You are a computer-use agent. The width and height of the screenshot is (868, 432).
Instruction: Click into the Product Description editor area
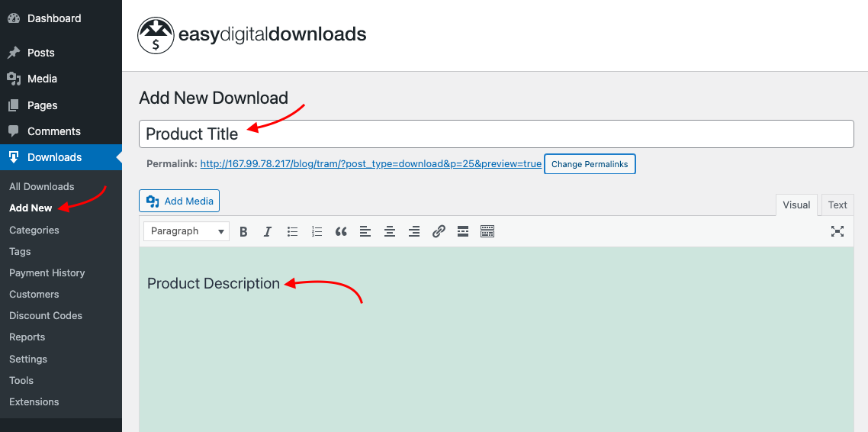[x=496, y=339]
